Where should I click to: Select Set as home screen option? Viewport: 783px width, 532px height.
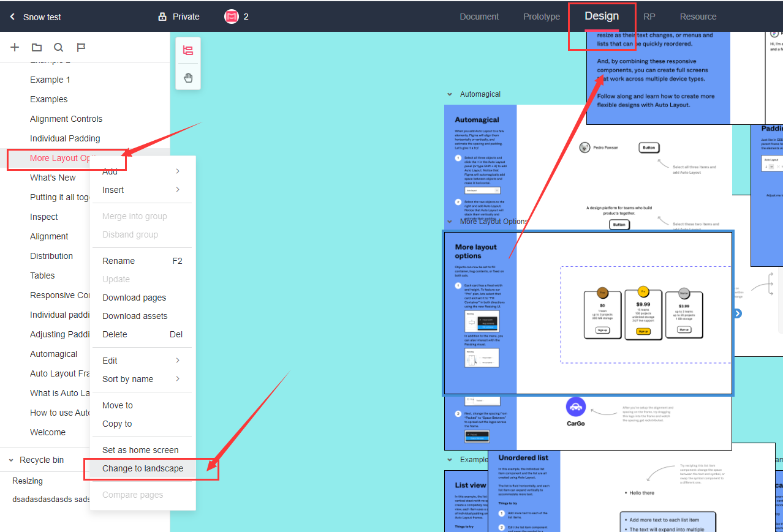(140, 450)
